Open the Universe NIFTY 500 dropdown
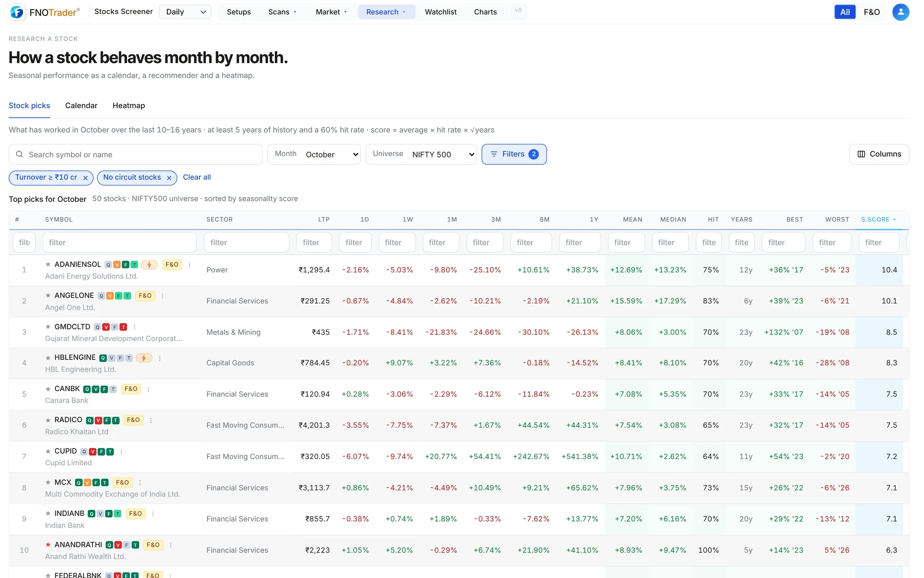Image resolution: width=924 pixels, height=578 pixels. click(421, 154)
